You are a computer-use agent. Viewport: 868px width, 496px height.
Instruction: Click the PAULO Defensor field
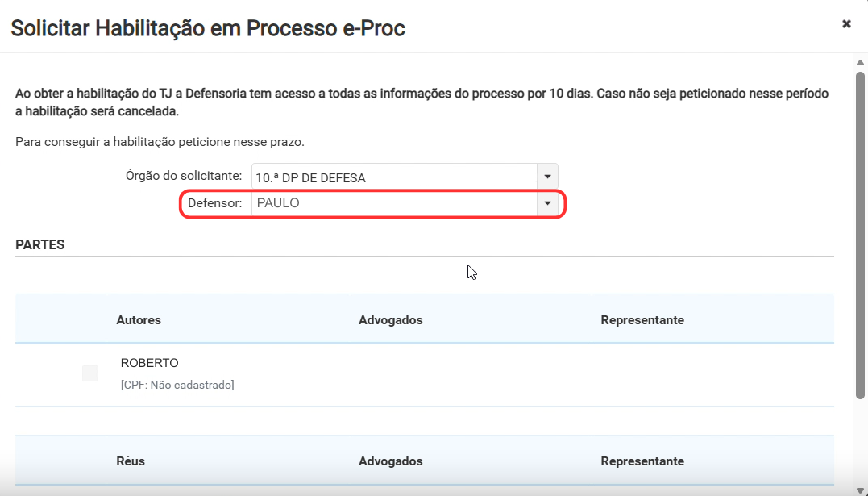394,203
